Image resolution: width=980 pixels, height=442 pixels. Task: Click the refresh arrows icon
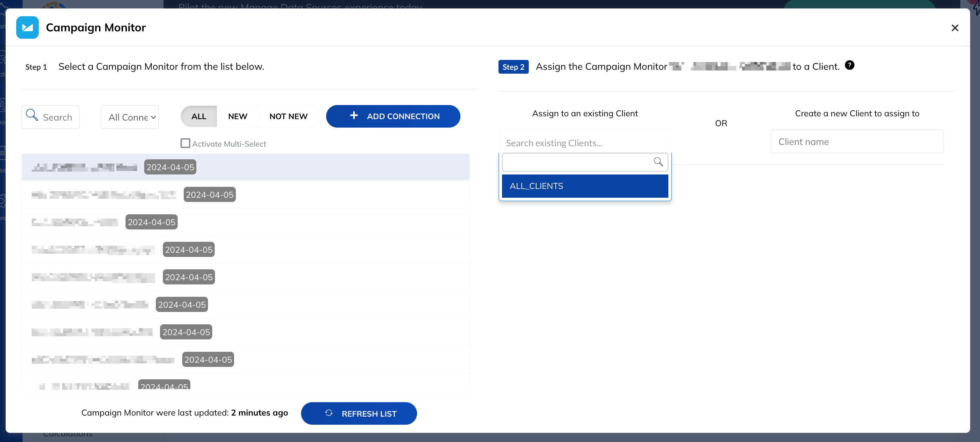click(329, 413)
